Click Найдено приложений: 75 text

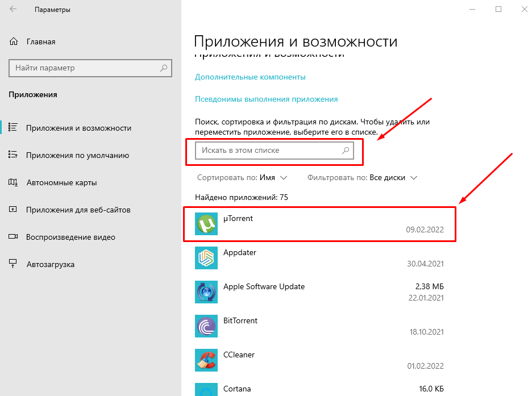(x=241, y=197)
